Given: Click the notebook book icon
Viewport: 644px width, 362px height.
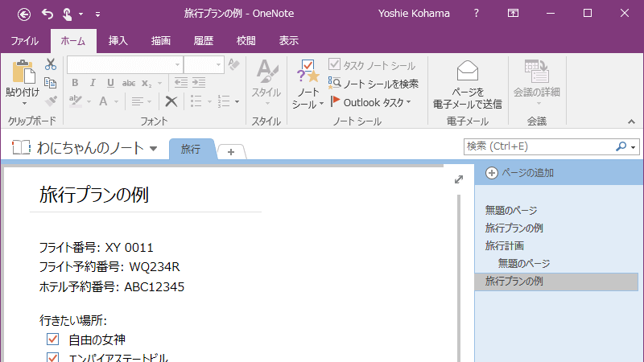Looking at the screenshot, I should pos(22,147).
